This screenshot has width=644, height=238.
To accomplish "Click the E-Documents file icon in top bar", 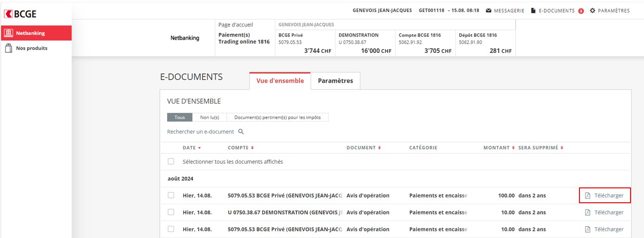I will 533,11.
